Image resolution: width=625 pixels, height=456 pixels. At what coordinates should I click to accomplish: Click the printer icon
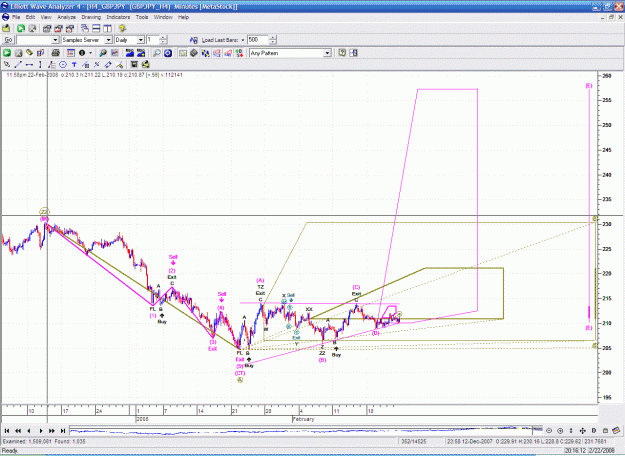coord(55,53)
